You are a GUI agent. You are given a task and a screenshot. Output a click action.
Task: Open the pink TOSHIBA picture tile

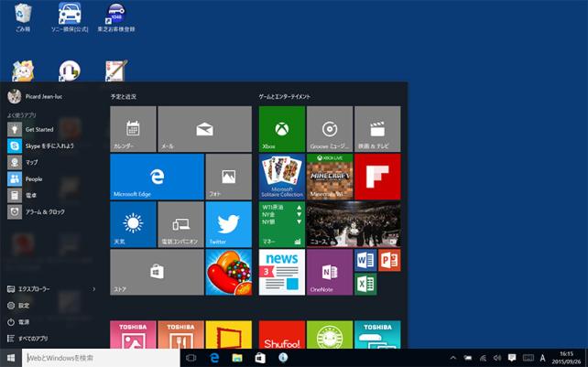pos(133,334)
